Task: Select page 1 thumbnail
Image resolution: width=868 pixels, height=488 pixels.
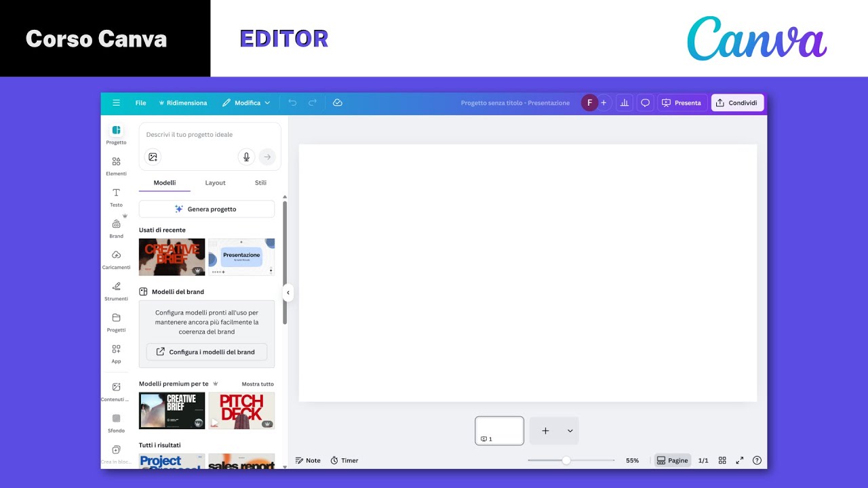Action: 500,430
